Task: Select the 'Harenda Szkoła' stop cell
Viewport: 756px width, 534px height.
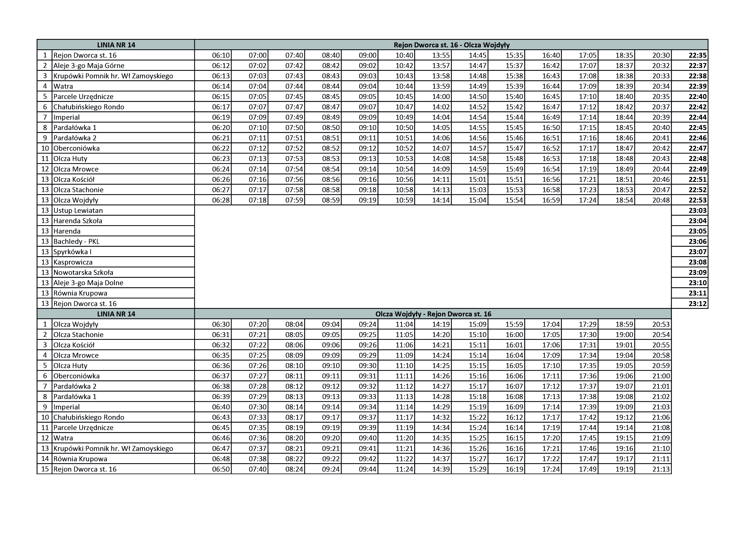Action: point(78,221)
